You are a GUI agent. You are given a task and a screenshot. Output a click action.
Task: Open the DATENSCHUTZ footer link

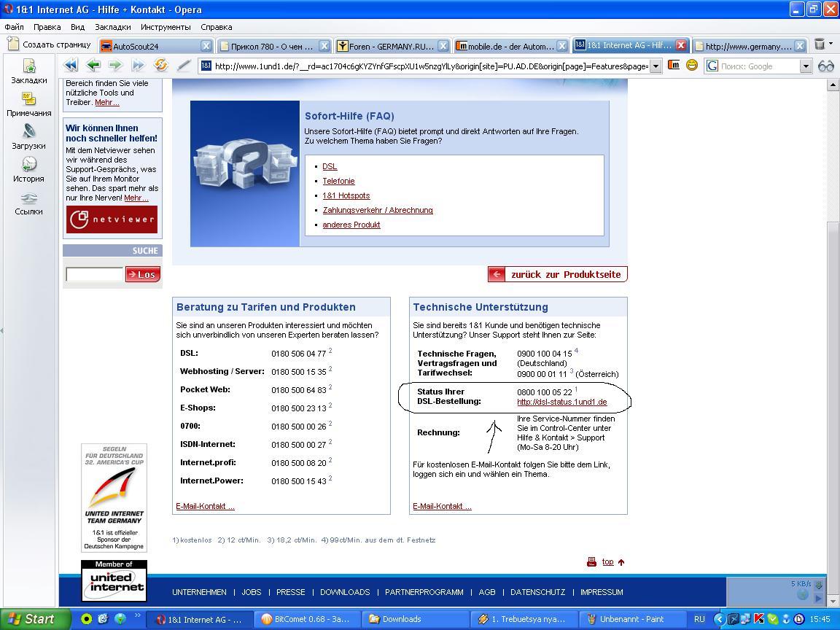tap(538, 592)
